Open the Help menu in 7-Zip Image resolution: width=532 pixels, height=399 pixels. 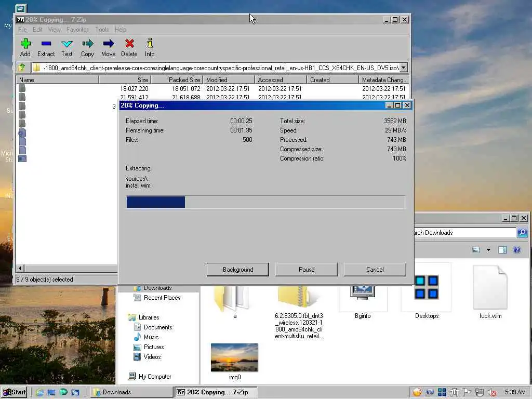[121, 30]
